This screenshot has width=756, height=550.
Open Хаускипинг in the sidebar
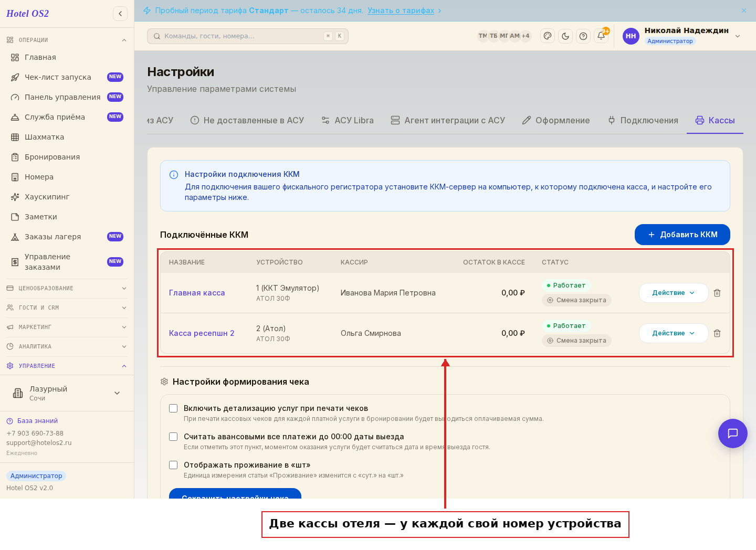pos(67,197)
